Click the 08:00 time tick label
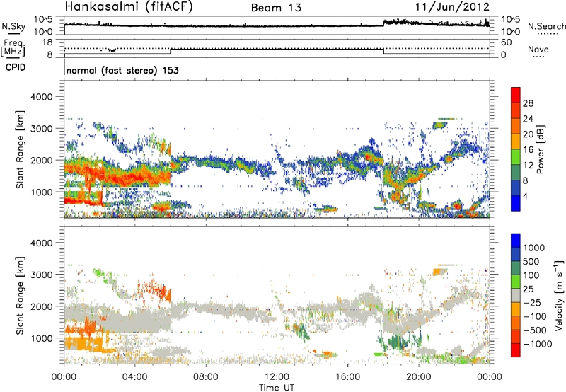 coord(206,377)
